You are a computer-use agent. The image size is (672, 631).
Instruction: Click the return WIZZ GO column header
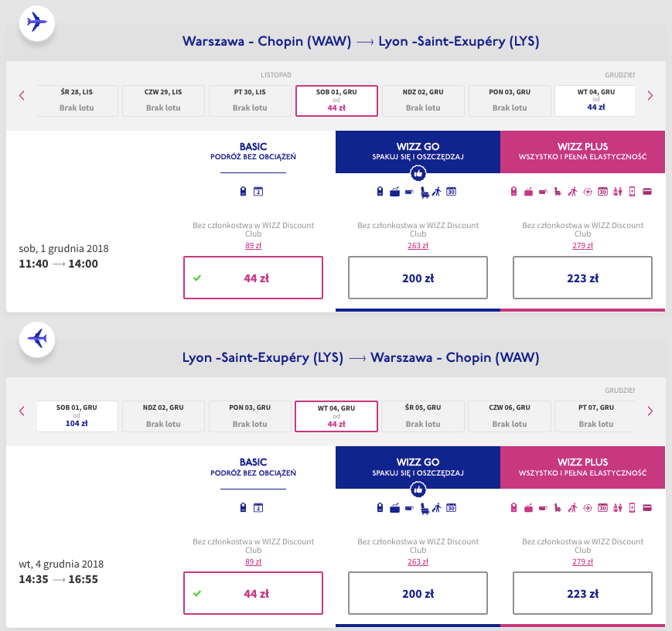point(418,467)
